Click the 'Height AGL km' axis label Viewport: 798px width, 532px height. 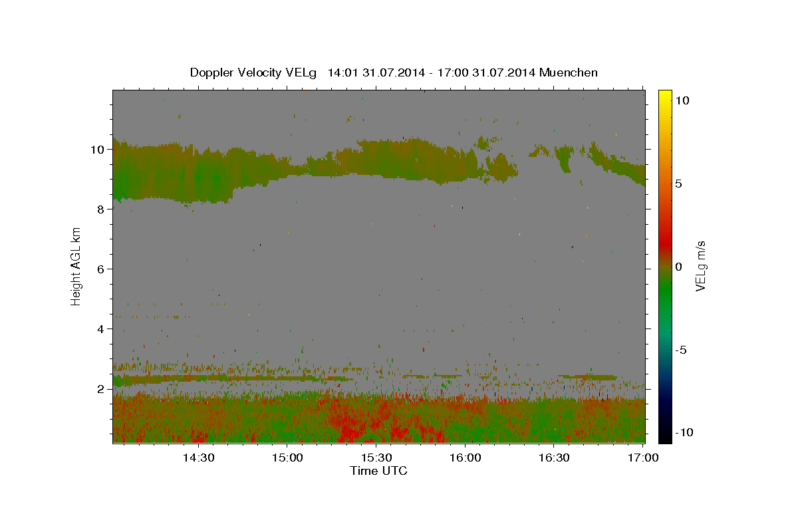tap(76, 266)
